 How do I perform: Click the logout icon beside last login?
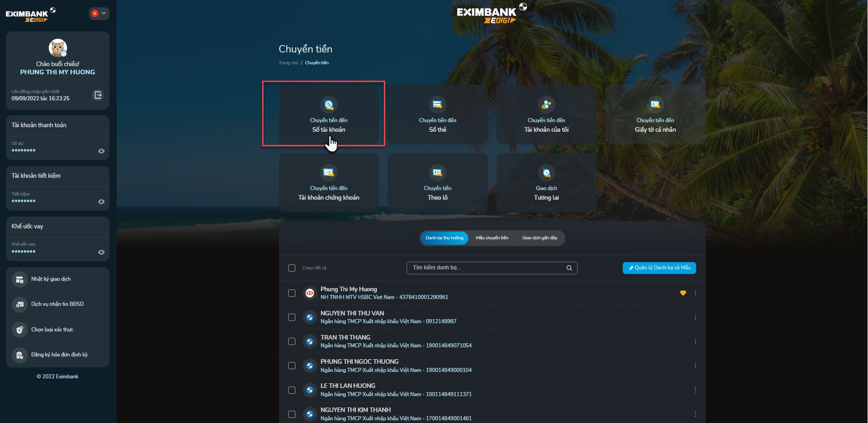pos(98,95)
